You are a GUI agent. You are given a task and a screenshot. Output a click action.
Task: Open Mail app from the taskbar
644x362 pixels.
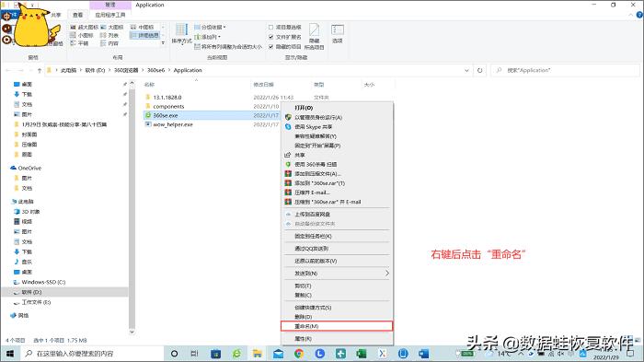coord(278,354)
